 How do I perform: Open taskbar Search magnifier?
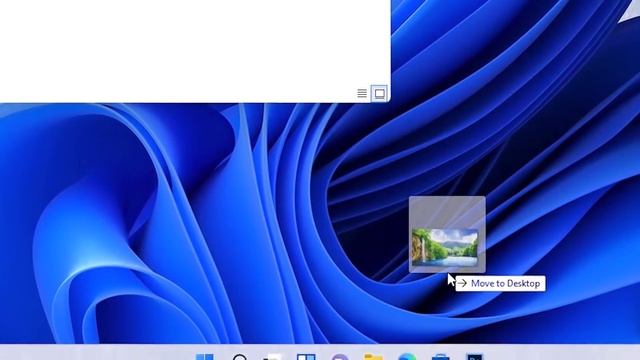[240, 357]
